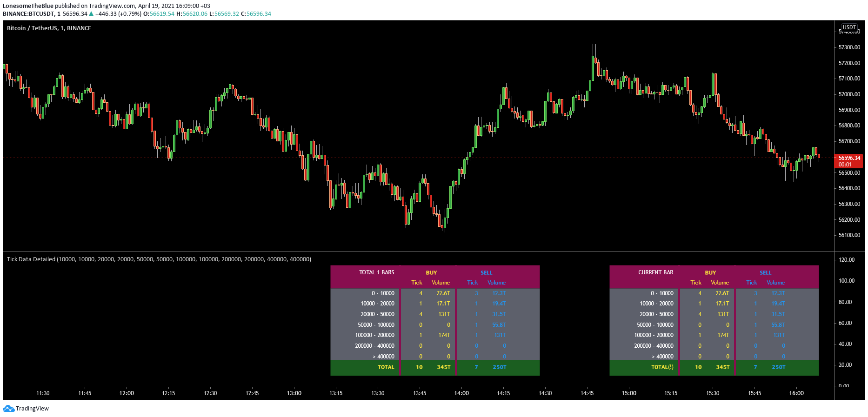Click the 57300.00 price axis label
The width and height of the screenshot is (868, 417).
pyautogui.click(x=849, y=47)
